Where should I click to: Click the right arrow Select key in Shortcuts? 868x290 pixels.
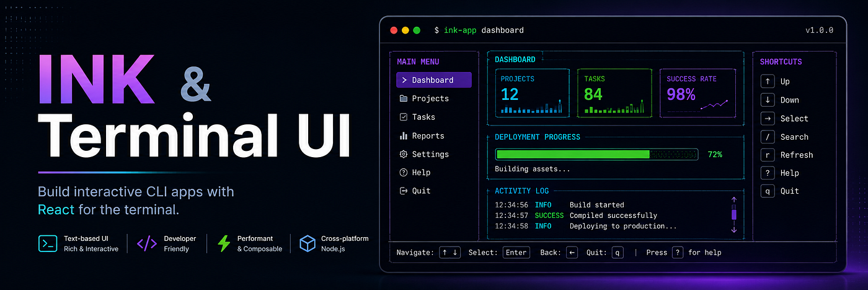tap(768, 118)
